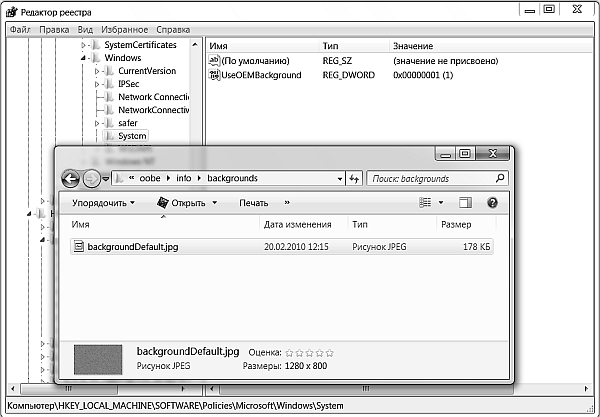Select the backgroundDefault.jpg file icon
Screen dimensions: 600x417
coord(78,246)
